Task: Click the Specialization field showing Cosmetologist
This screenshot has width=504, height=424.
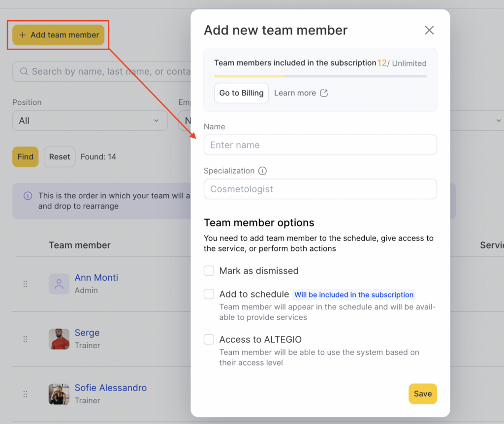Action: click(x=320, y=189)
